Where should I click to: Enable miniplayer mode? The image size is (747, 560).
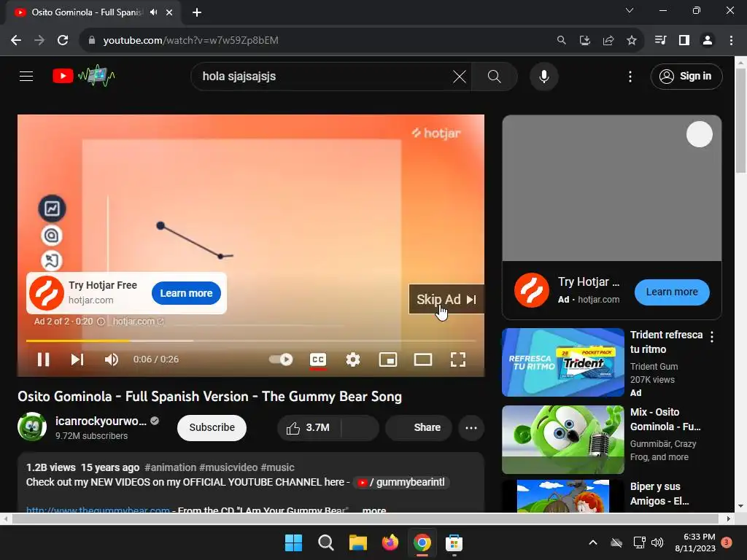click(x=388, y=359)
